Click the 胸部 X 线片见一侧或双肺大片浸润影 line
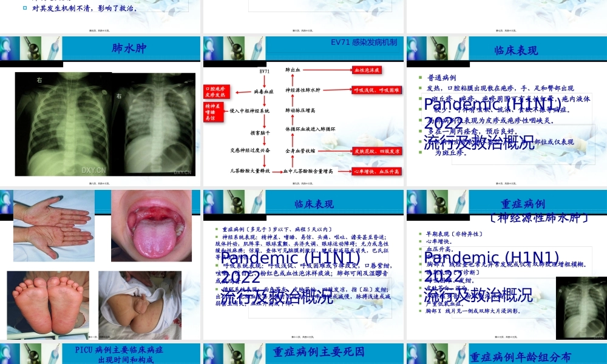The height and width of the screenshot is (364, 607). coord(473,311)
